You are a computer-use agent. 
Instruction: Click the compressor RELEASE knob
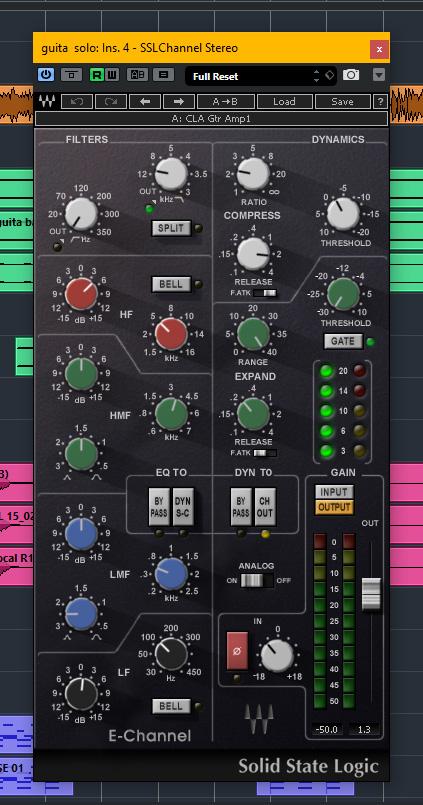253,254
